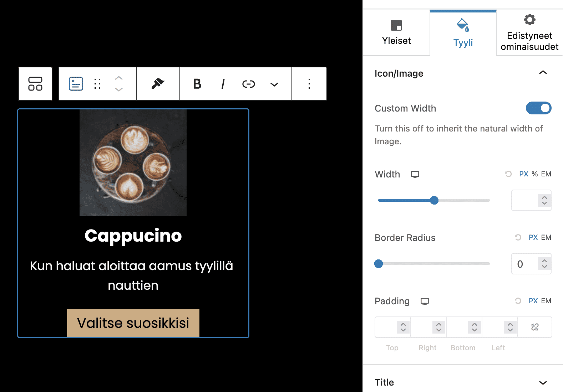Decrease Width value with down stepper

coord(544,203)
